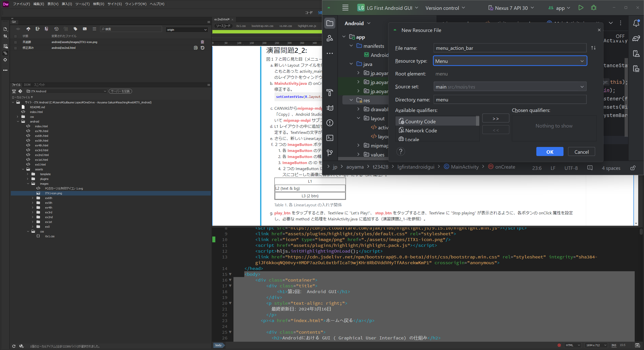
Task: Click the サーバーを定義 button
Action: tap(120, 91)
